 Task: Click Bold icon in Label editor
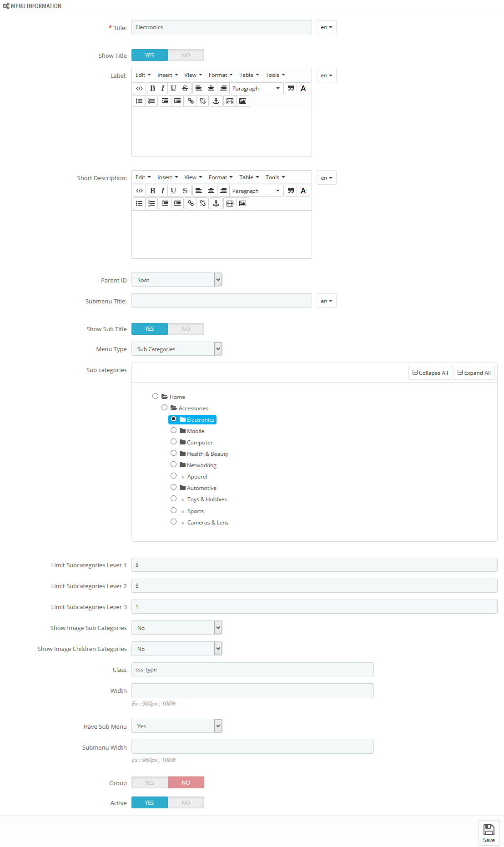tap(152, 88)
